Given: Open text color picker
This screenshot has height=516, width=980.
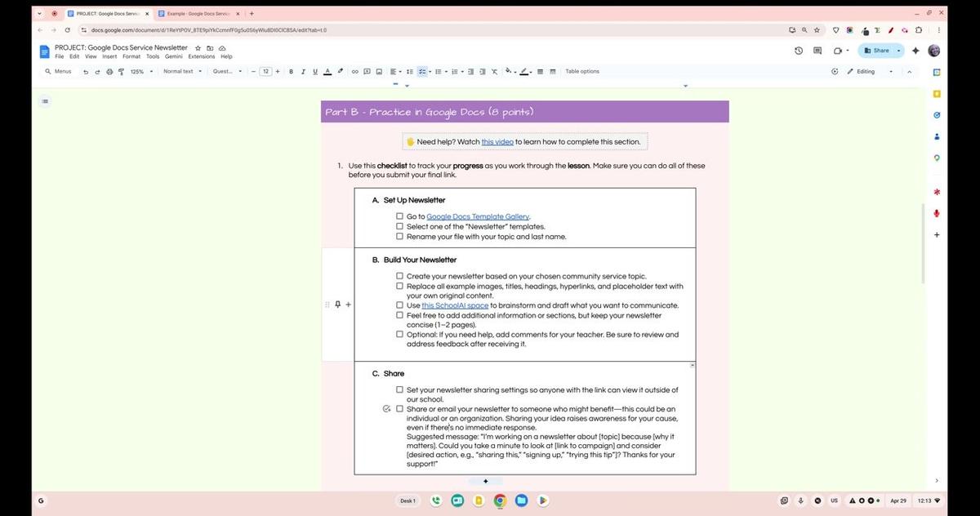Looking at the screenshot, I should pos(327,72).
